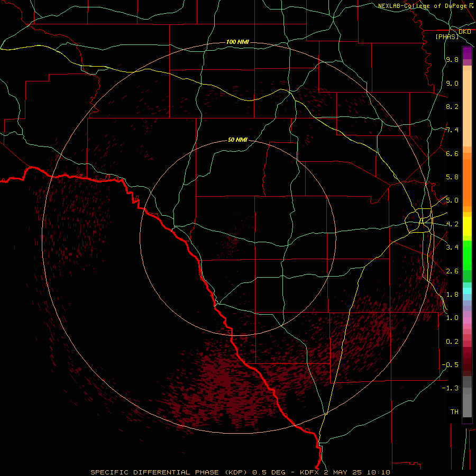The image size is (476, 476).
Task: Click the 5.8 legend value
Action: (x=452, y=177)
